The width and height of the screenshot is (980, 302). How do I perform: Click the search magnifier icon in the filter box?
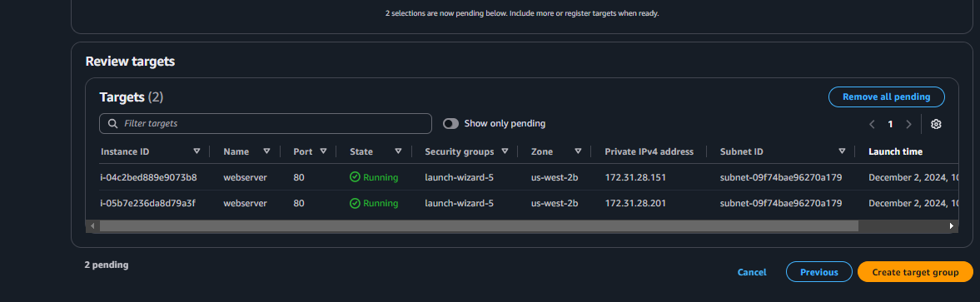113,123
